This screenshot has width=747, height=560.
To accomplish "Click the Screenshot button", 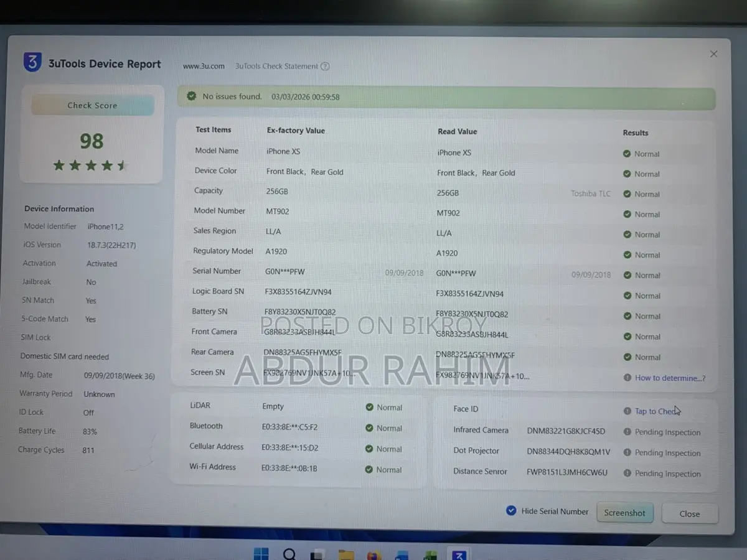I will [624, 513].
